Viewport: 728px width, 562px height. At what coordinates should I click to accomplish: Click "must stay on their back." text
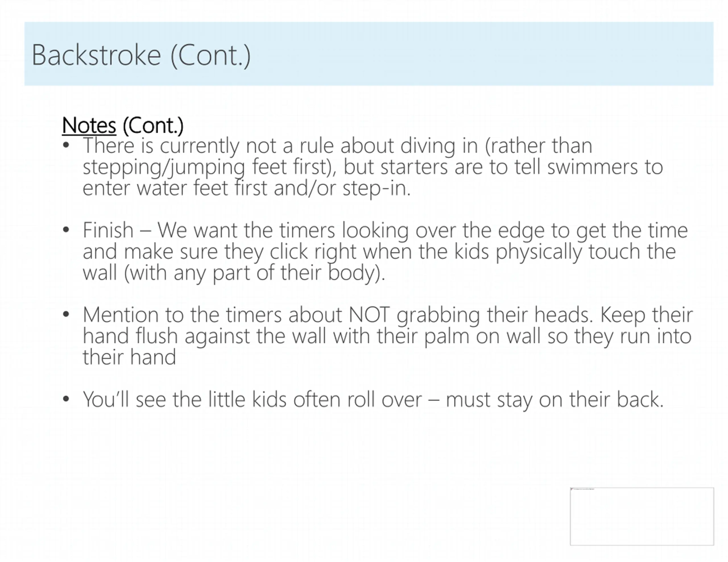tap(555, 399)
